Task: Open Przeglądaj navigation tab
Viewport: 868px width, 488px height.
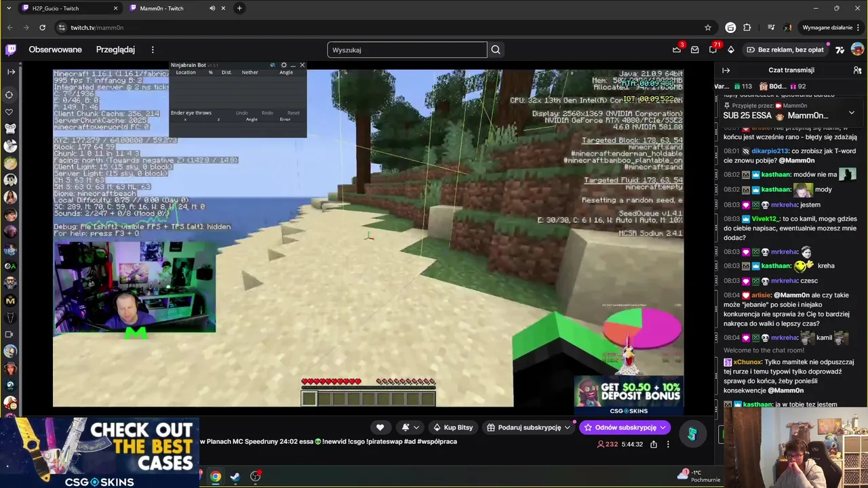Action: [x=115, y=49]
